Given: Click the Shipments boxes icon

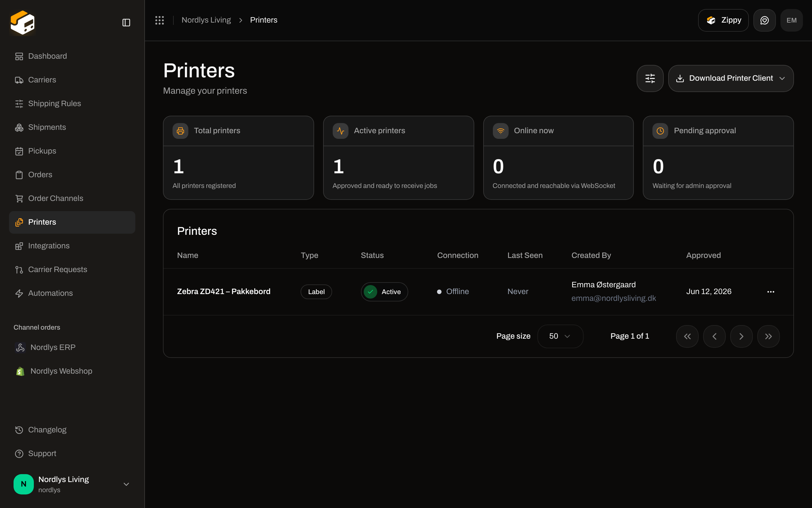Looking at the screenshot, I should (19, 127).
